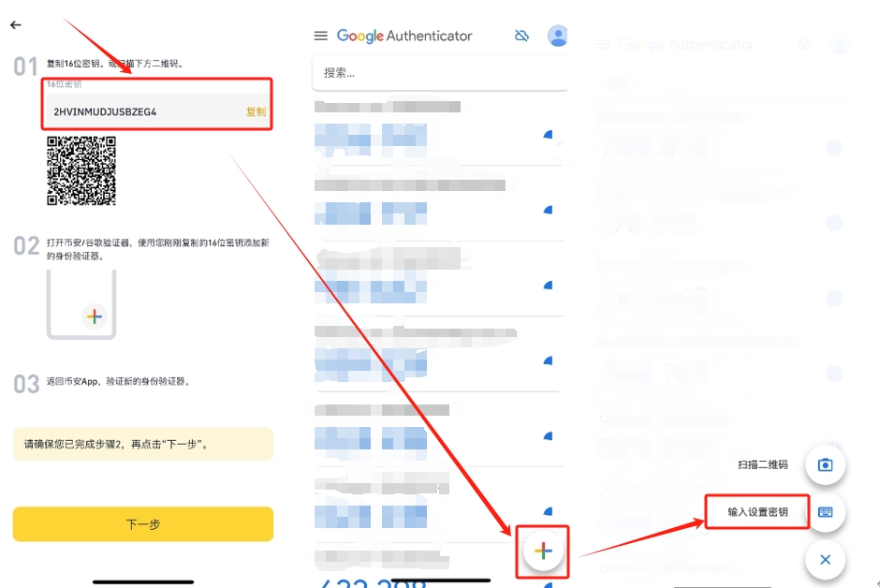This screenshot has height=588, width=880.
Task: Close the add menu with the X button
Action: pos(825,559)
